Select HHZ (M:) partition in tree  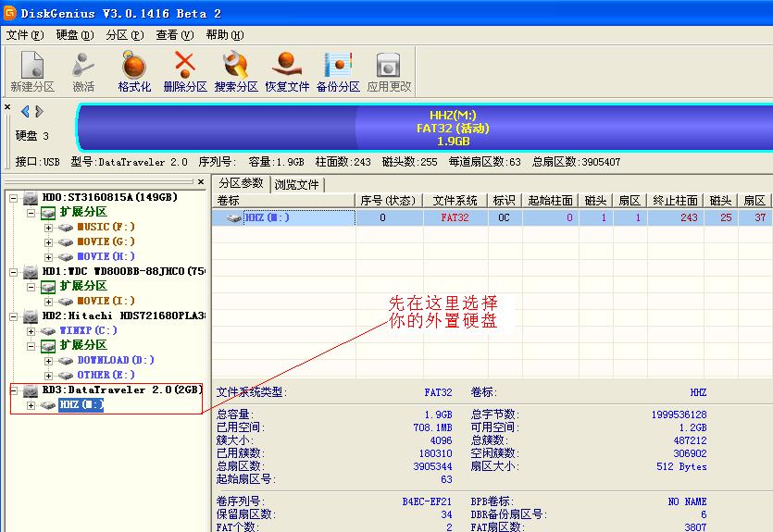(x=81, y=404)
